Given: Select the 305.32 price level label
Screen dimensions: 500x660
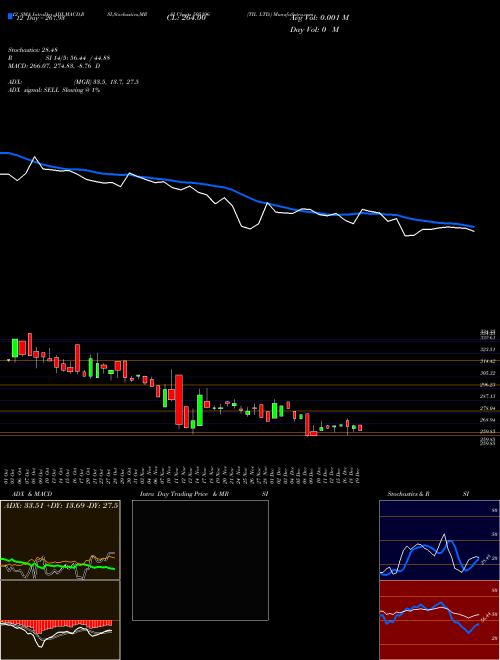Looking at the screenshot, I should click(488, 373).
